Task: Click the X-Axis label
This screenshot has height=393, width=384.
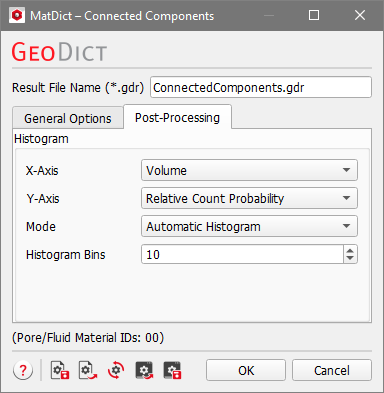Action: point(42,171)
